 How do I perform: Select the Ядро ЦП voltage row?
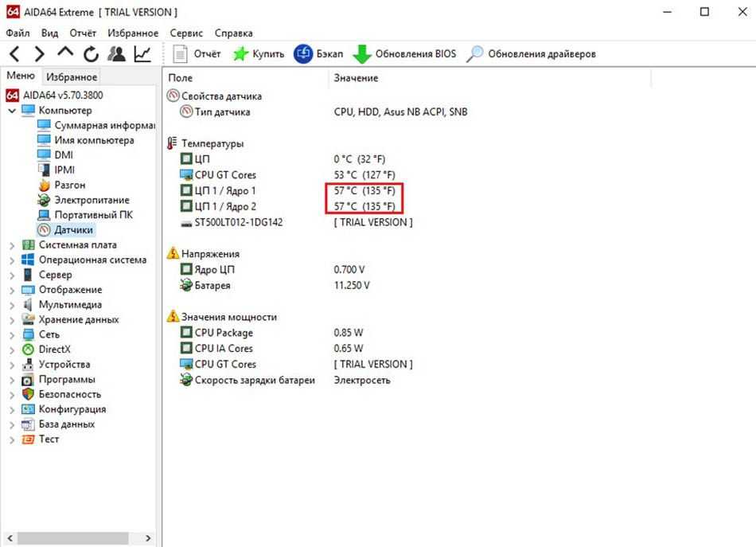pyautogui.click(x=272, y=270)
